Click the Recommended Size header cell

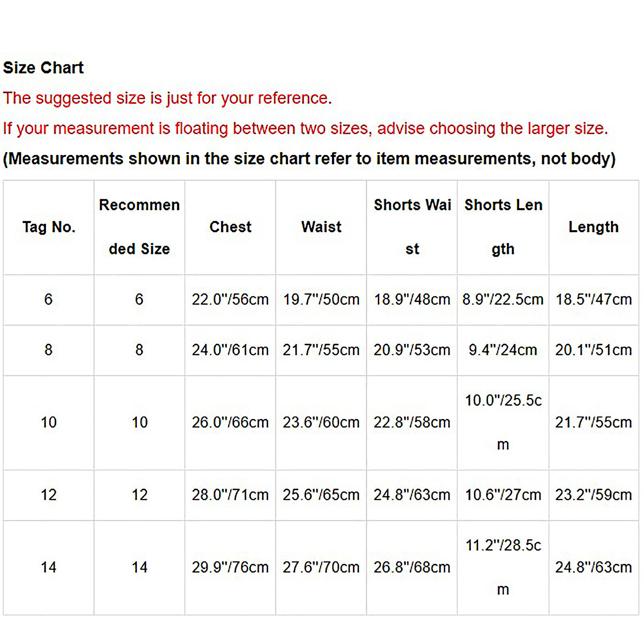[139, 227]
